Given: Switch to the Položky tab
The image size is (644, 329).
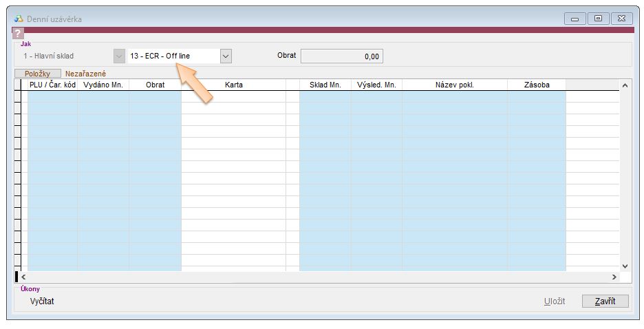Looking at the screenshot, I should [x=38, y=73].
